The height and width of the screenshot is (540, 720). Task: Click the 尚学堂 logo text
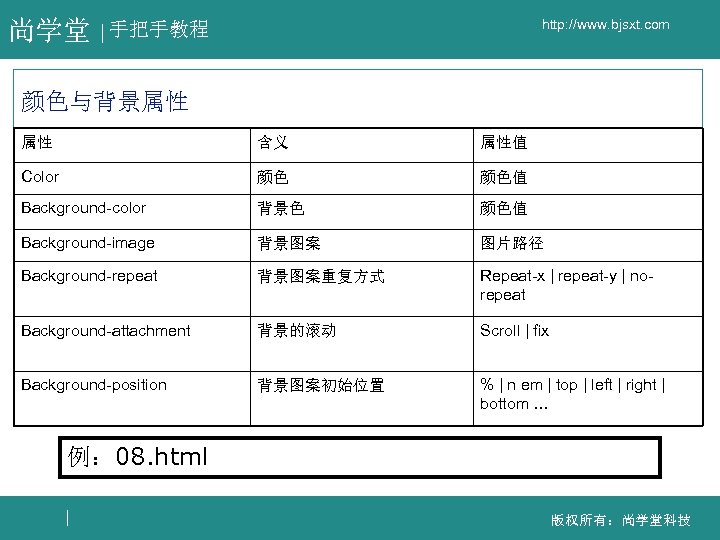click(50, 30)
